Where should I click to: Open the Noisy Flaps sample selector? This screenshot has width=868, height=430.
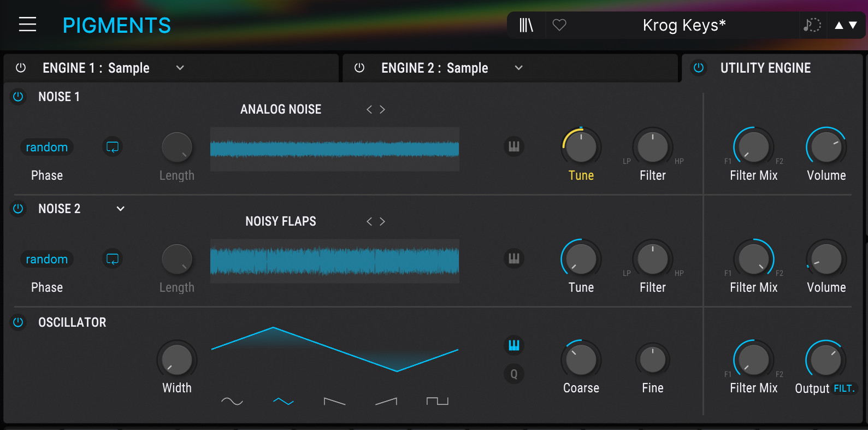281,221
